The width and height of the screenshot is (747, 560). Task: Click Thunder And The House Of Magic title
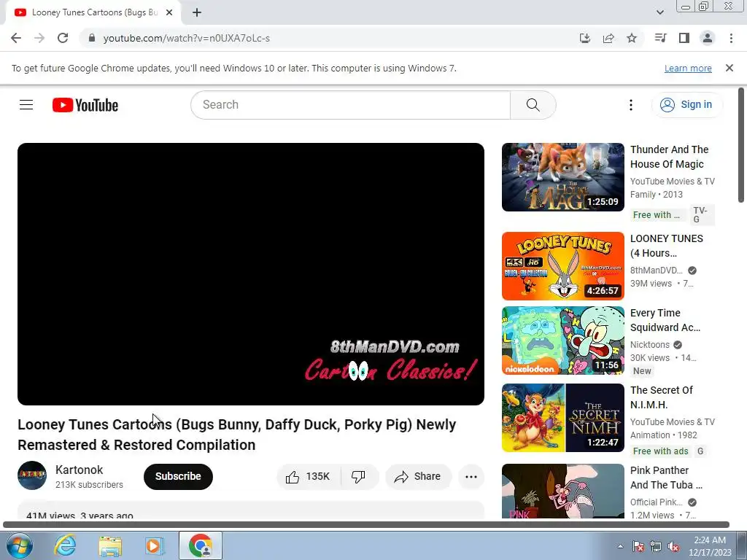point(670,157)
